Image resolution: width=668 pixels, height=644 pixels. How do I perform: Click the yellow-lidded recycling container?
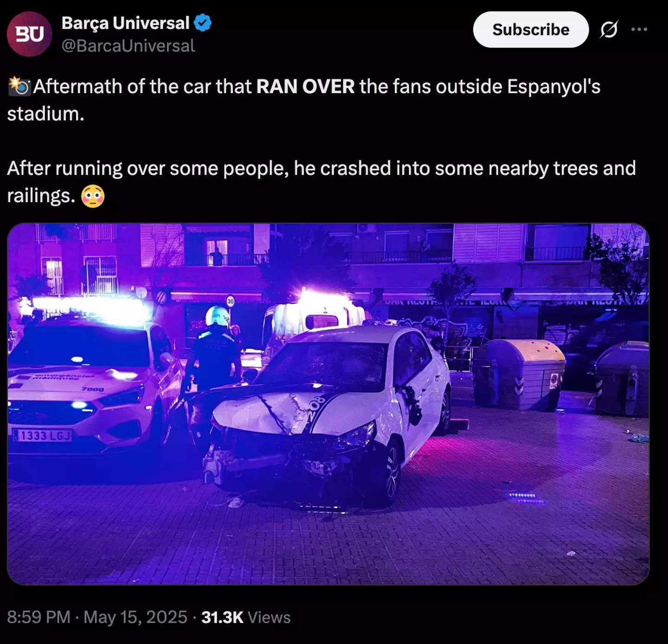tap(520, 373)
